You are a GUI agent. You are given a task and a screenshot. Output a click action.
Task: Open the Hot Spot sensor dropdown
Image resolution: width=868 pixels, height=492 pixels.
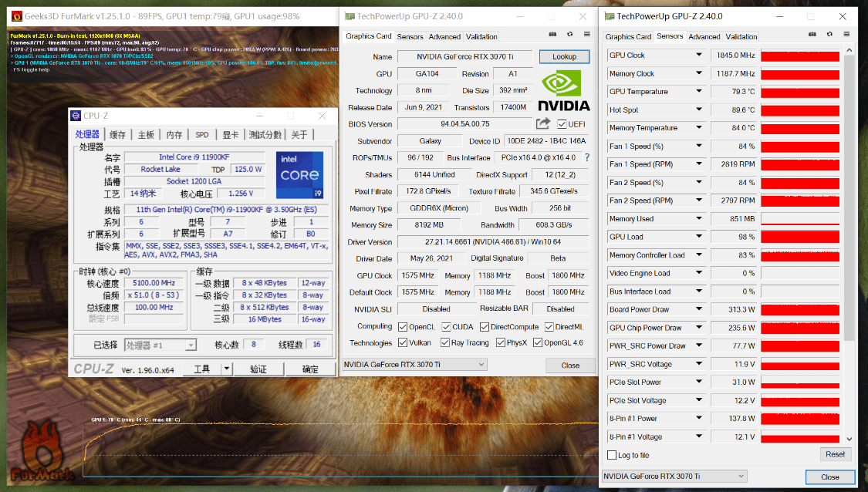tap(698, 110)
